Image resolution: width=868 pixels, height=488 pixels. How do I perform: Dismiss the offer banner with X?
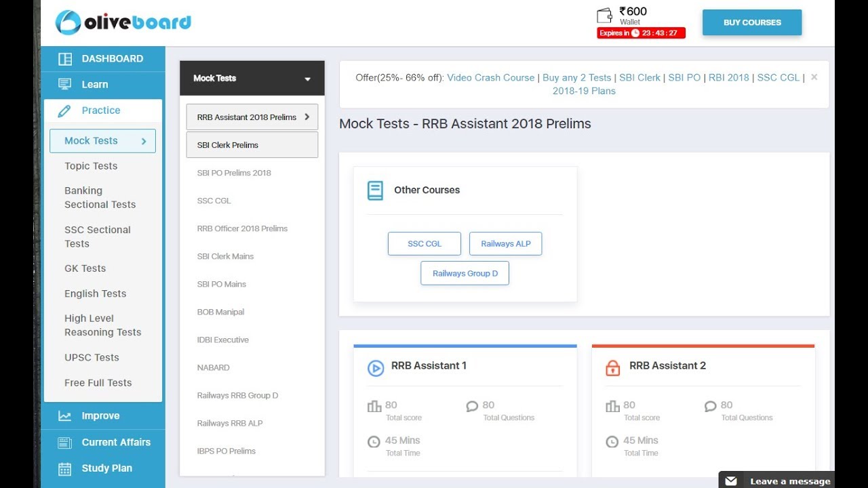(814, 77)
